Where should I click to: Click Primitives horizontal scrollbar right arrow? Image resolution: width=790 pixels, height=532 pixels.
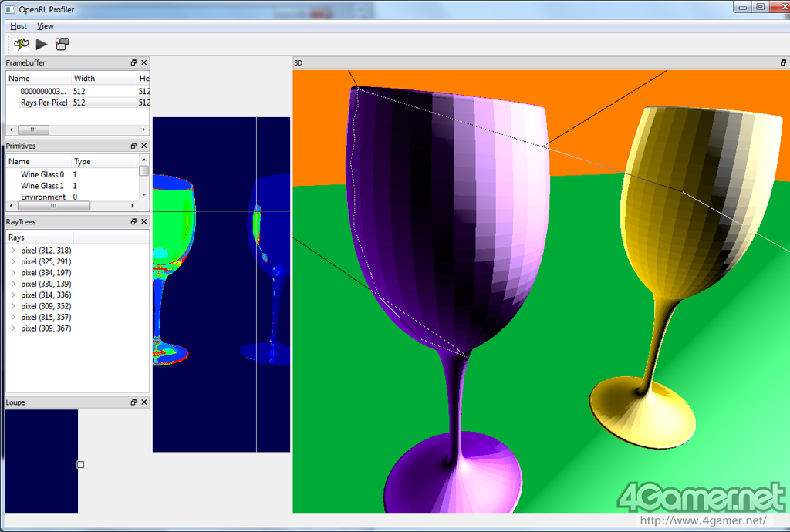133,206
